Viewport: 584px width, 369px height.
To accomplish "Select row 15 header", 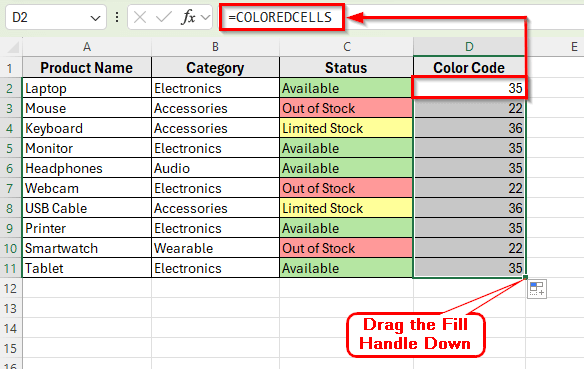I will (x=10, y=349).
